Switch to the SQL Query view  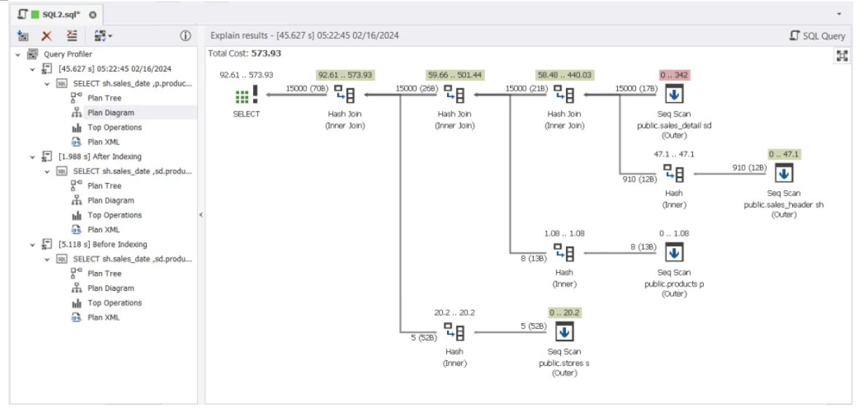point(817,36)
